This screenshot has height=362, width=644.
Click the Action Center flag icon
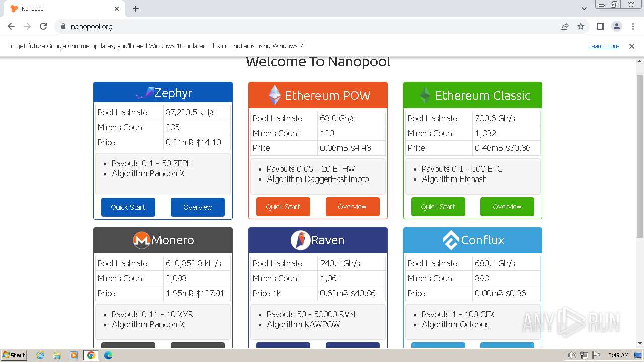pos(596,355)
